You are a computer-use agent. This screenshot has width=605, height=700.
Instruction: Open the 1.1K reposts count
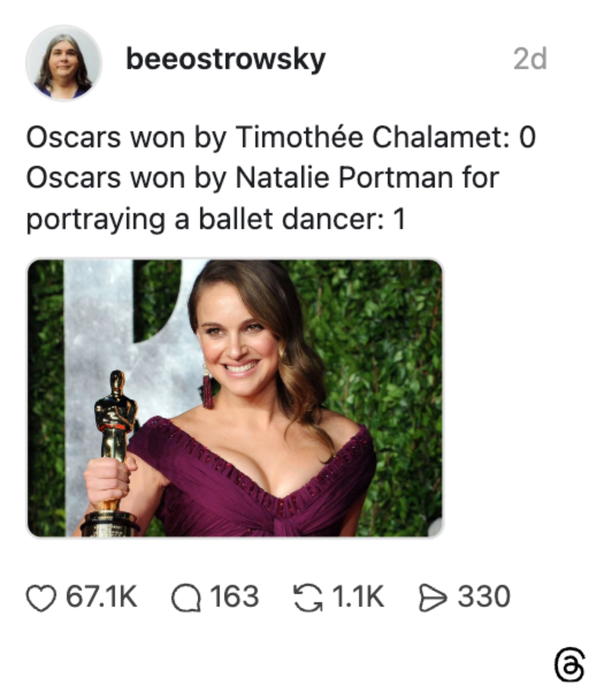pos(358,597)
